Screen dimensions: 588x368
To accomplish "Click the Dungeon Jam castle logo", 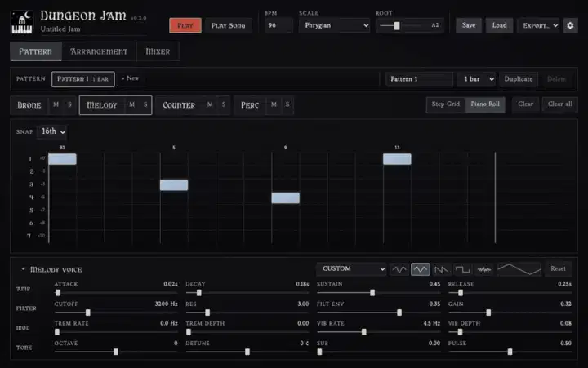I will (x=22, y=23).
